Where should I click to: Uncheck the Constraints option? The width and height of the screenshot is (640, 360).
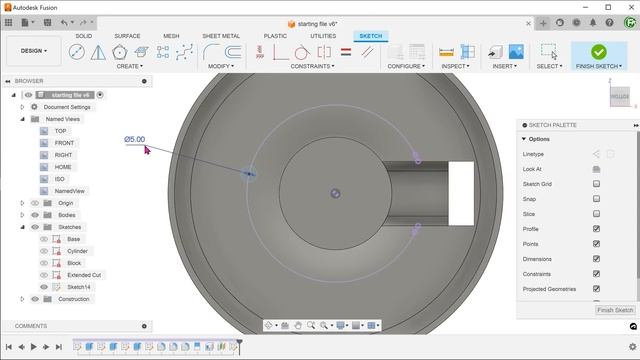pyautogui.click(x=596, y=274)
